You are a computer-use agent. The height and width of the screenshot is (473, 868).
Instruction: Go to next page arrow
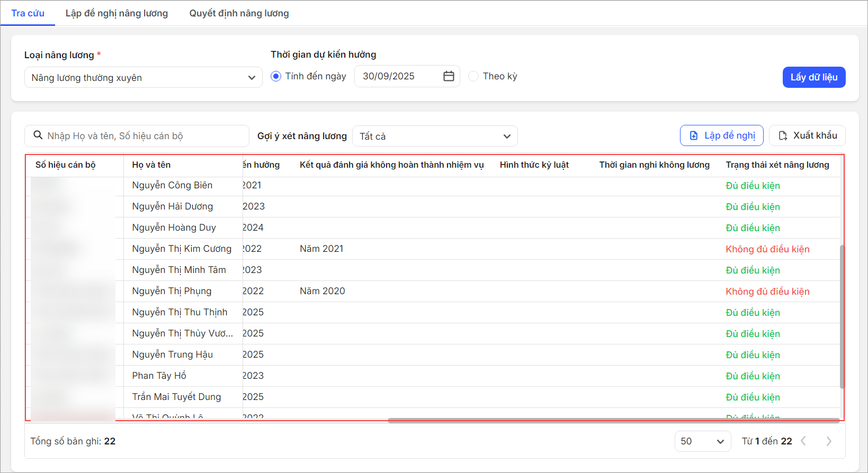pos(829,441)
